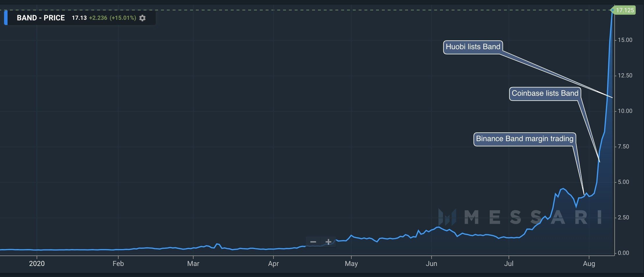Click the price line's latest data point

click(x=612, y=10)
